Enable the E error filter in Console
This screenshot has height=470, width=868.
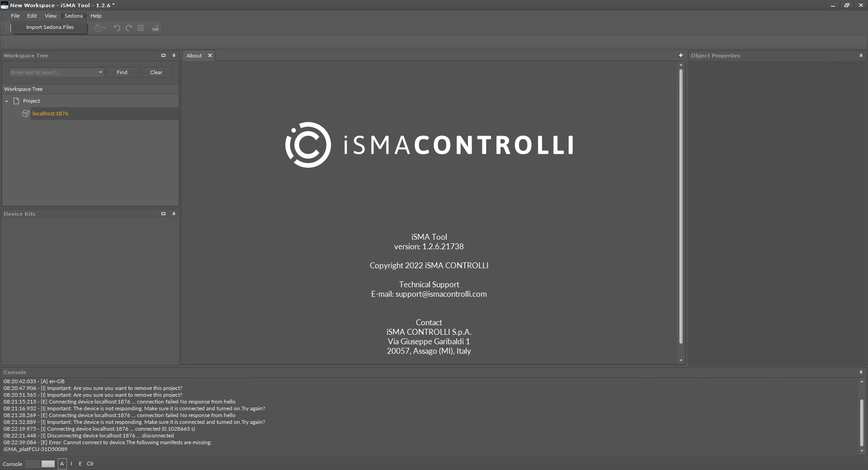(80, 464)
